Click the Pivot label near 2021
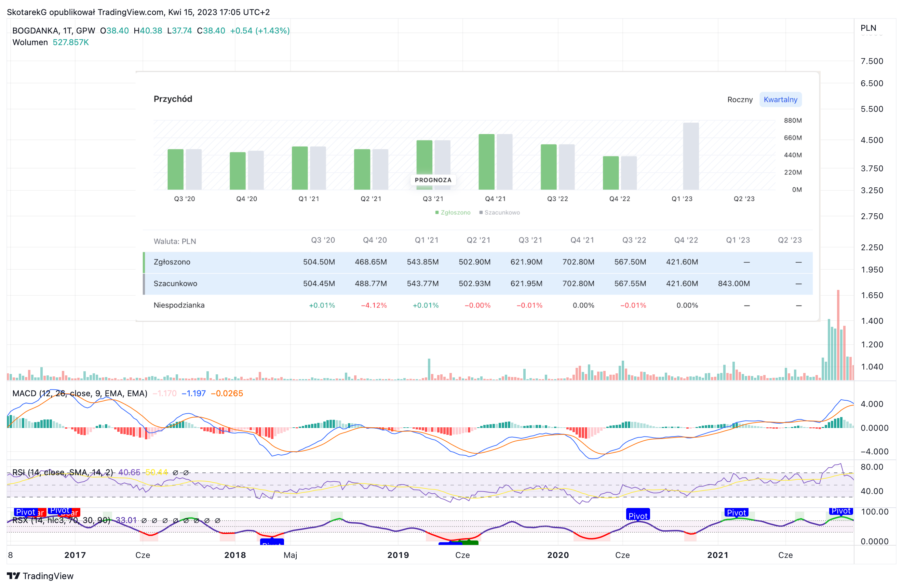Viewport: 903px width, 588px height. point(736,512)
